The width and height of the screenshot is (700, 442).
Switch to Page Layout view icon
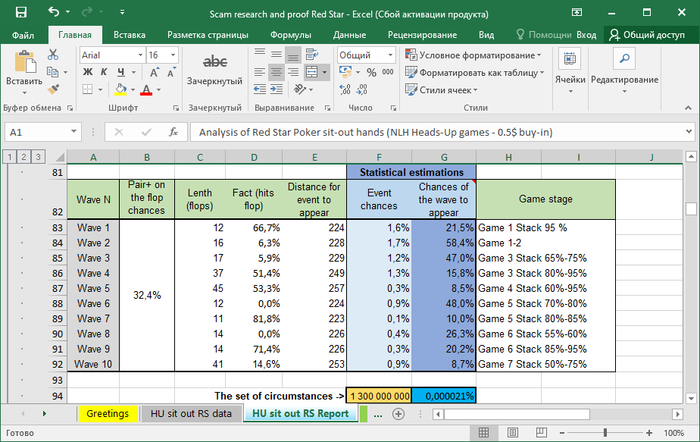(512, 433)
